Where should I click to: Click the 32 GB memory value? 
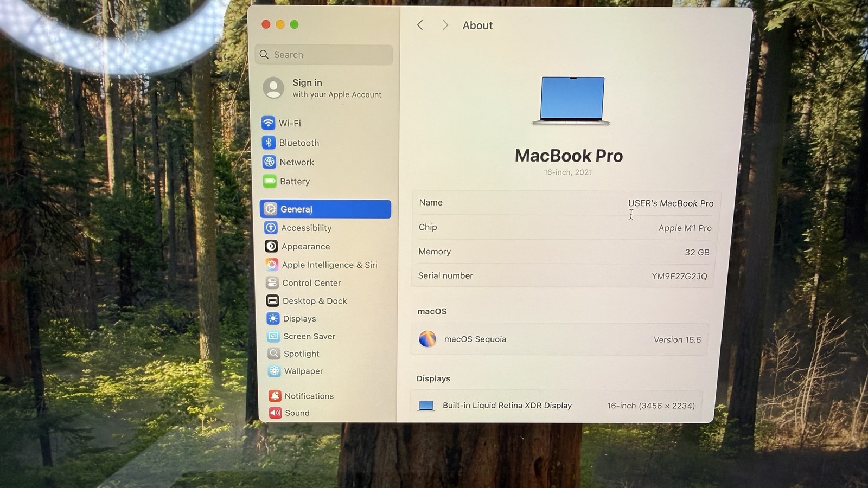(x=697, y=252)
